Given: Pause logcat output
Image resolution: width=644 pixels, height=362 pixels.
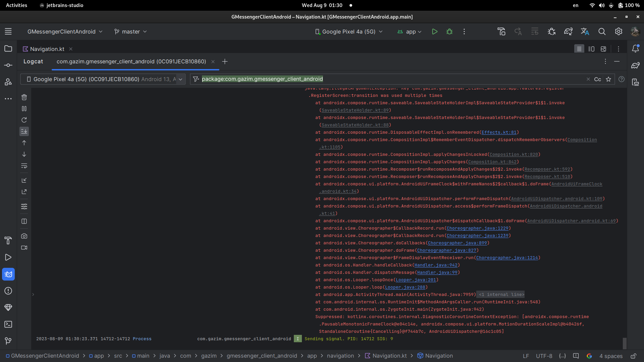Looking at the screenshot, I should pos(24,109).
